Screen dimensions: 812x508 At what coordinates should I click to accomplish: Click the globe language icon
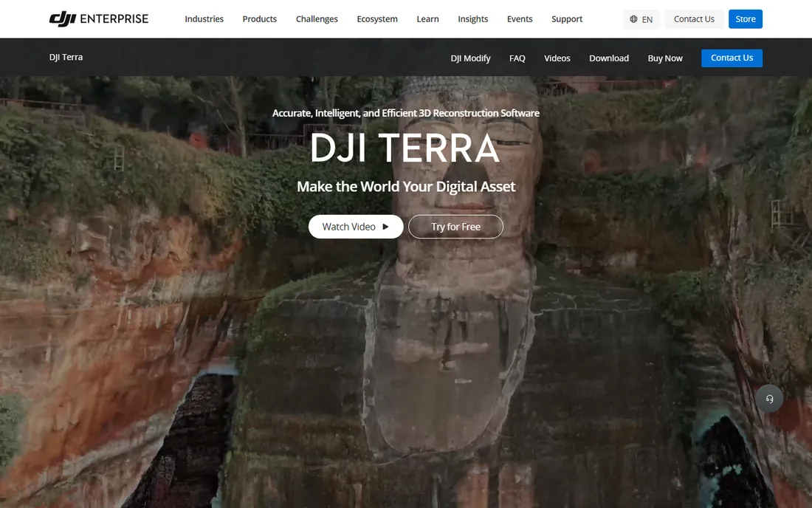[633, 19]
